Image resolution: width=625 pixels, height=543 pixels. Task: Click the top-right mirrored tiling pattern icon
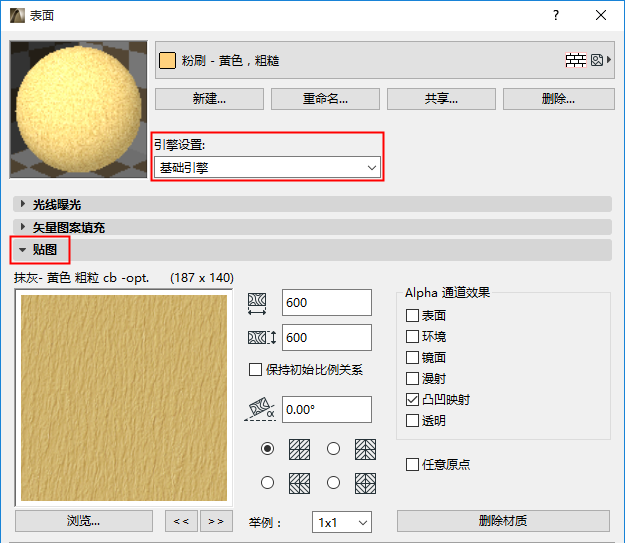click(365, 449)
